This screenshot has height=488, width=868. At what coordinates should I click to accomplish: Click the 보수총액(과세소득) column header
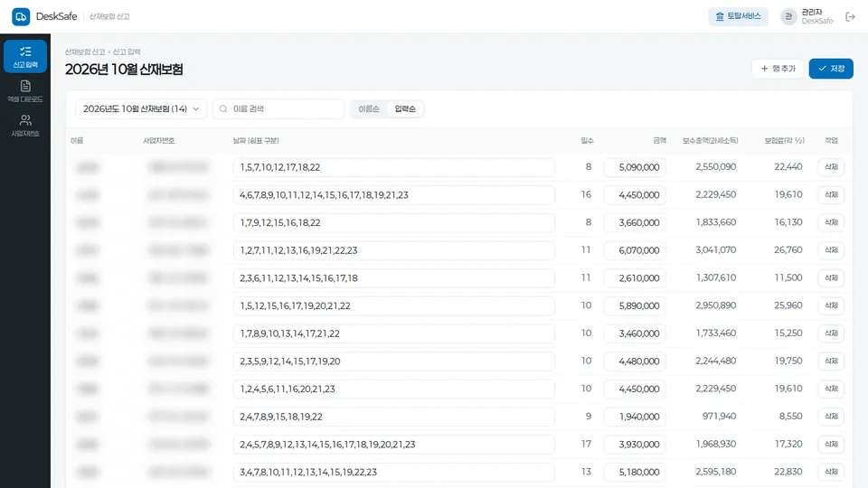click(710, 141)
